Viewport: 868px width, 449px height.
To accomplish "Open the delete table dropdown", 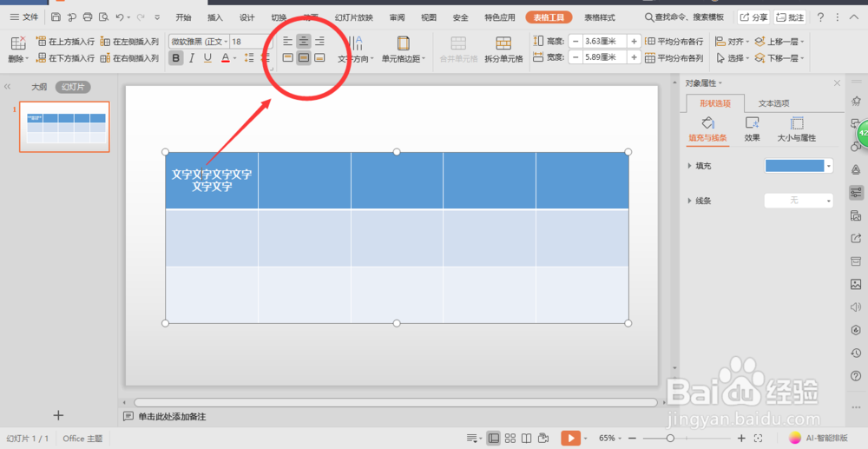I will [x=17, y=50].
